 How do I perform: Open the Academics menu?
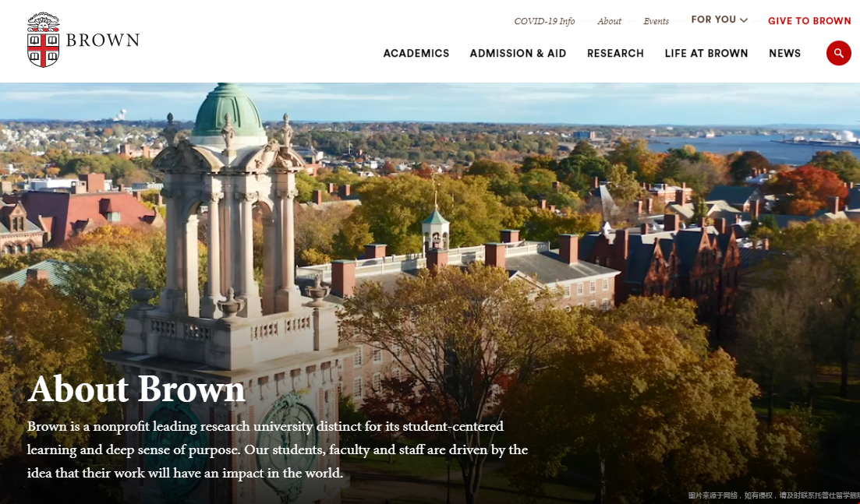pos(416,53)
